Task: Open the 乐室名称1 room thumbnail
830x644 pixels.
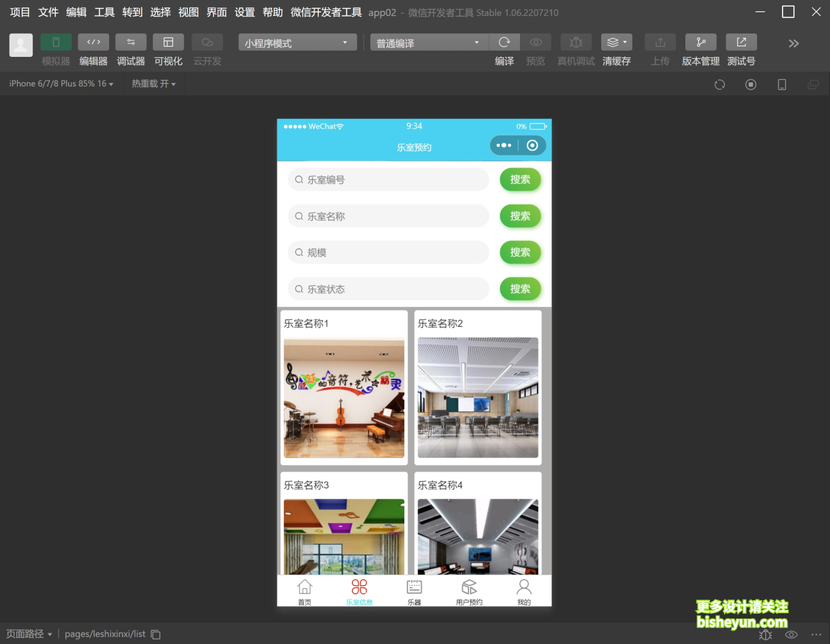Action: tap(344, 398)
